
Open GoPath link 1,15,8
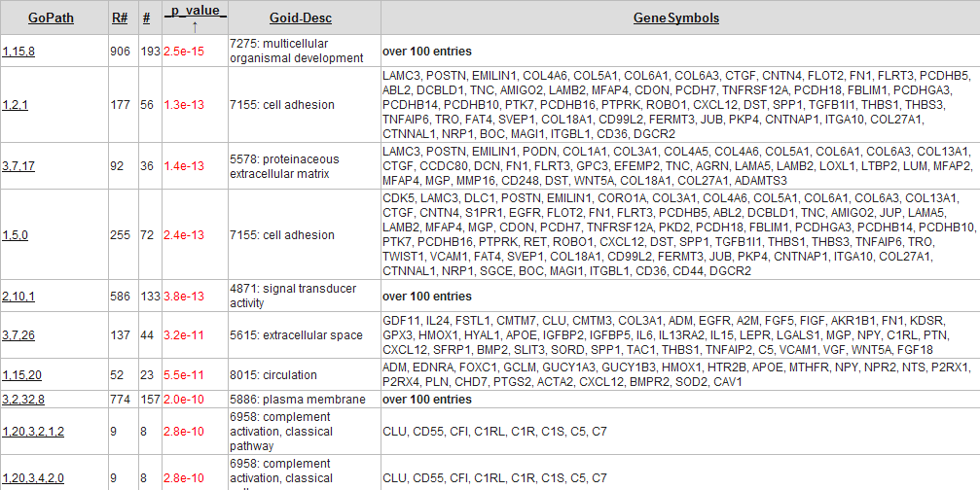[x=18, y=52]
